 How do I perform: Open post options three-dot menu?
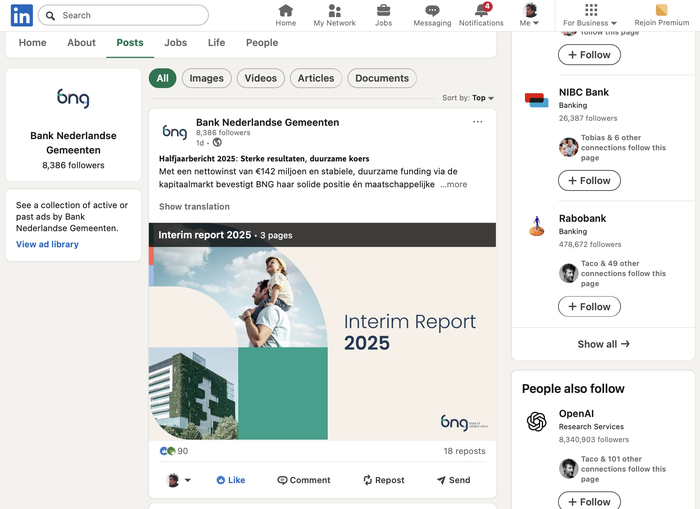[x=477, y=122]
